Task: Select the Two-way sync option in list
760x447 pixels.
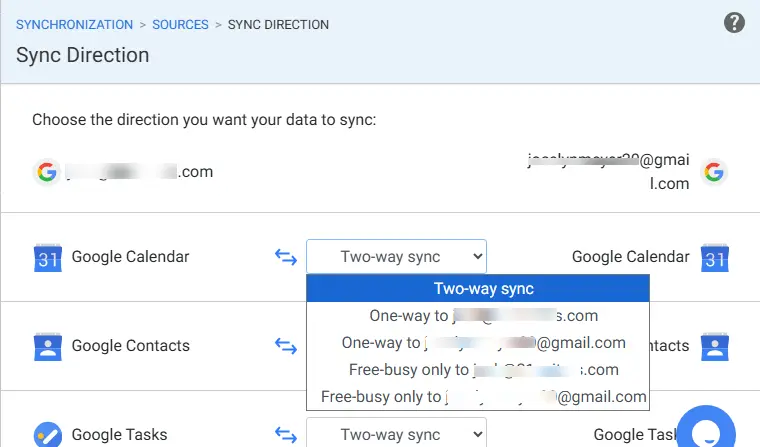Action: [x=478, y=288]
